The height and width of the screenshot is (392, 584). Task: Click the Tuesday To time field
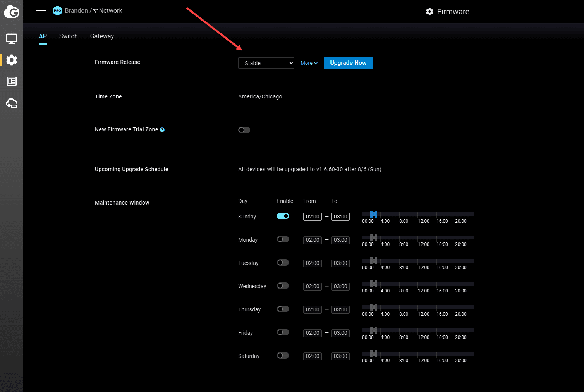pos(340,263)
